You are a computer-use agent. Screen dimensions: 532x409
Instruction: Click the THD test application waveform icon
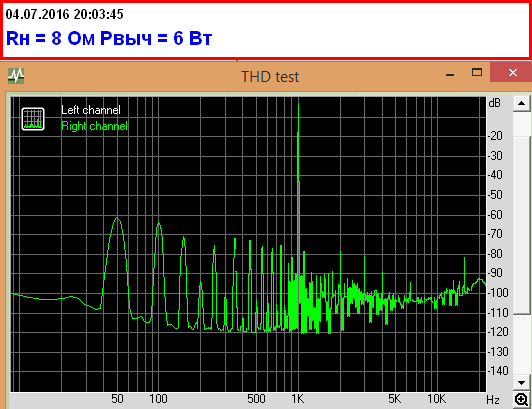(x=16, y=76)
